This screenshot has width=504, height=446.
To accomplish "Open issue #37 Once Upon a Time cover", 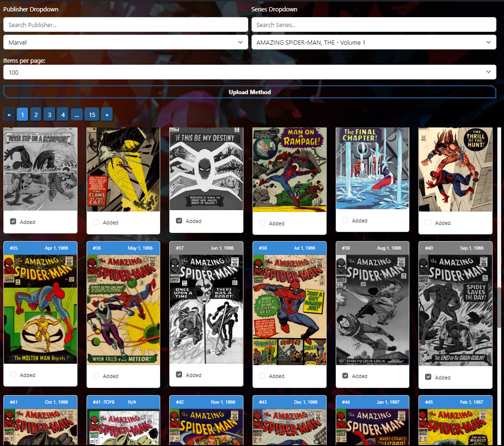I will [x=206, y=309].
